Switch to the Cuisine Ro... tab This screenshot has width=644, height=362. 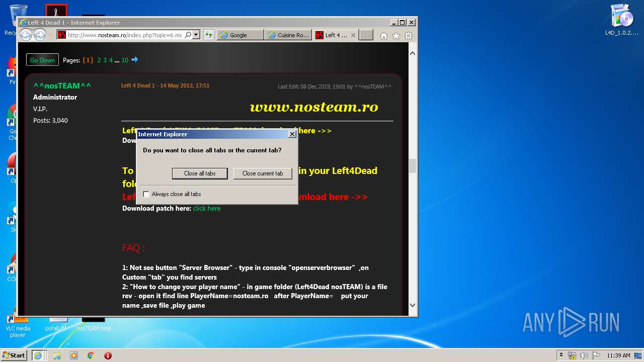click(x=289, y=35)
